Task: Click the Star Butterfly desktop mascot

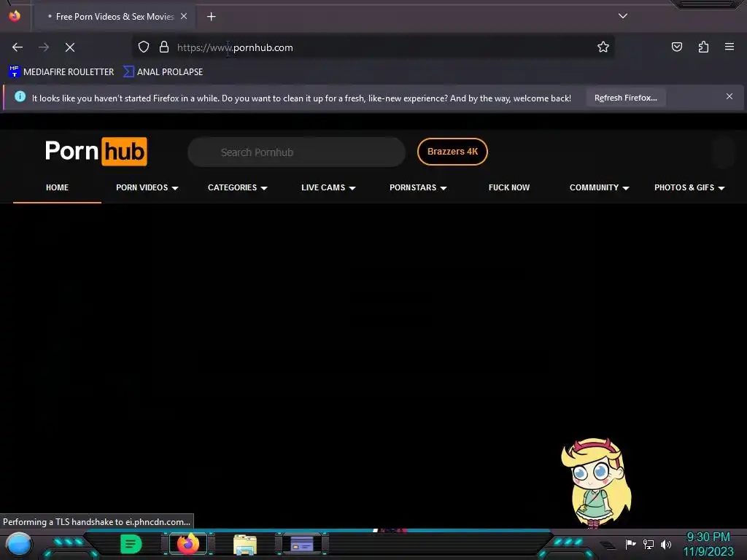Action: pyautogui.click(x=597, y=483)
